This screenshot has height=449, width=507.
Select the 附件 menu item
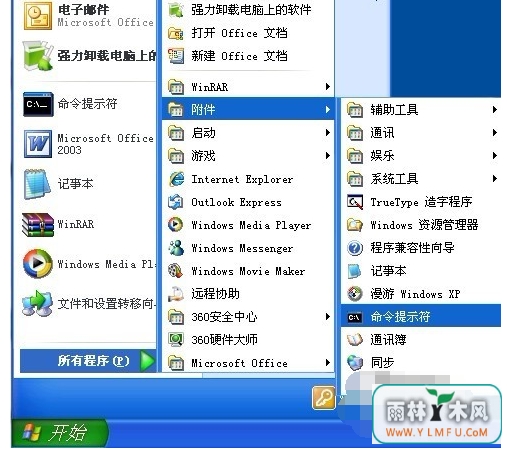(x=248, y=110)
